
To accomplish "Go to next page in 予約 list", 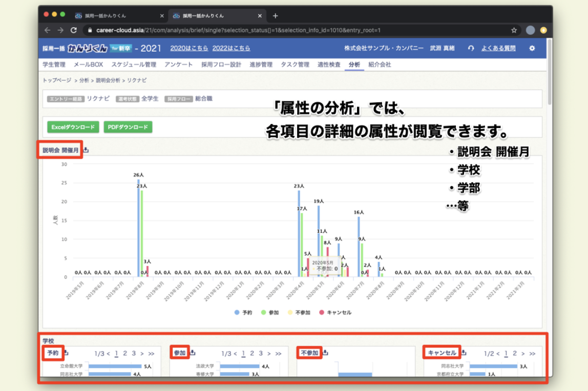I will click(142, 354).
